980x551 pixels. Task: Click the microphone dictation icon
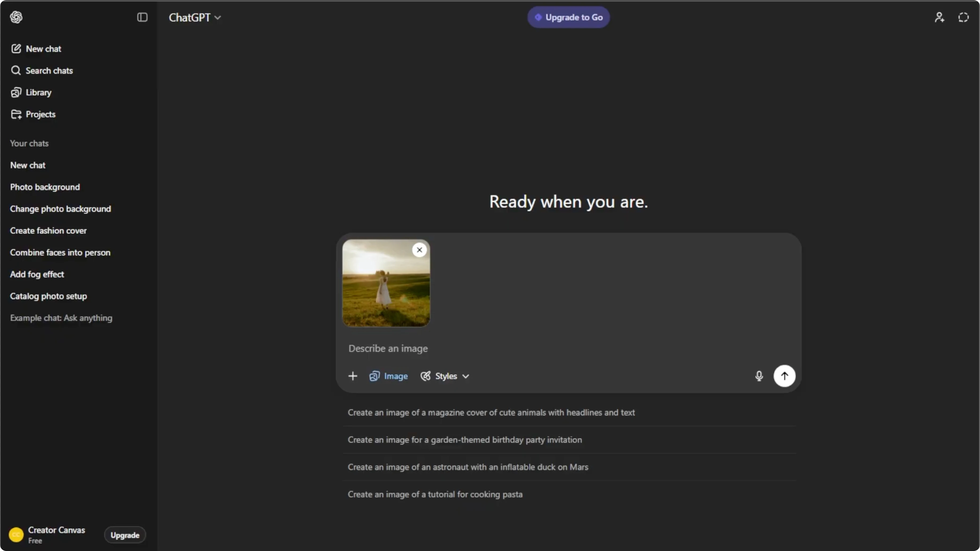(x=759, y=376)
